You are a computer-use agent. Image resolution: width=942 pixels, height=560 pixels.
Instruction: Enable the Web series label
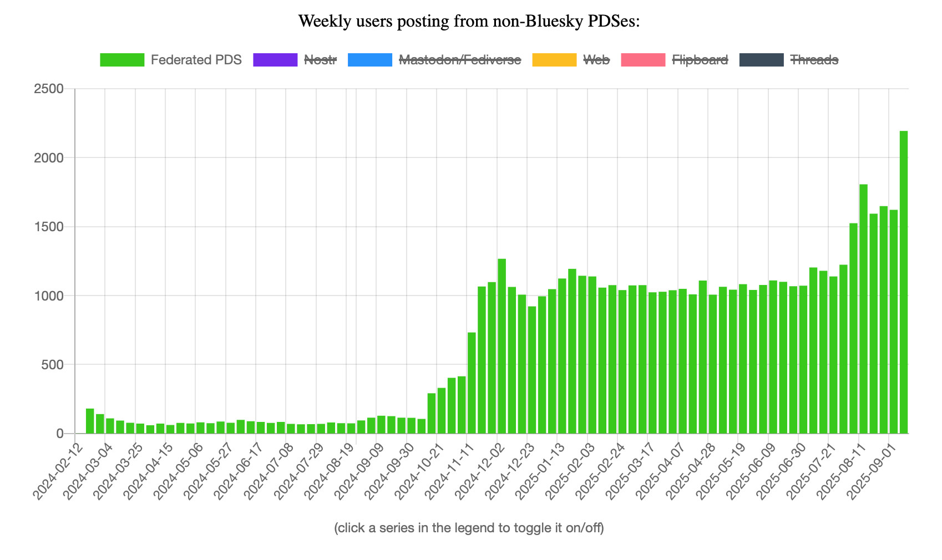point(596,60)
